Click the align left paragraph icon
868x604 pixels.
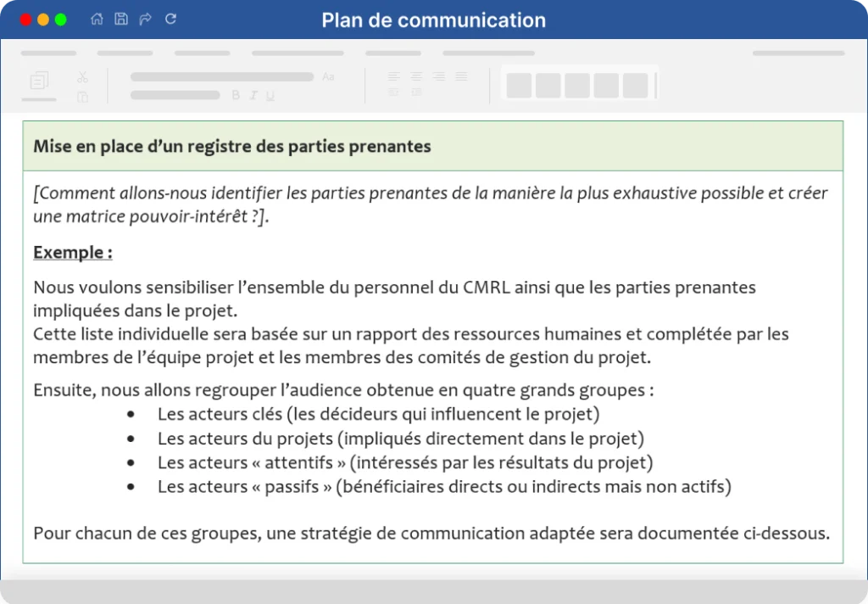click(393, 76)
